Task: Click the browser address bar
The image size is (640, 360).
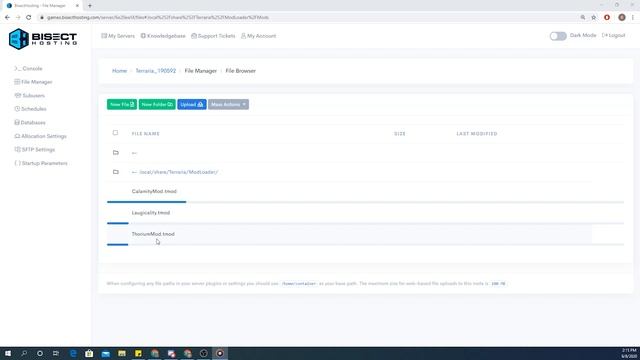Action: click(306, 18)
